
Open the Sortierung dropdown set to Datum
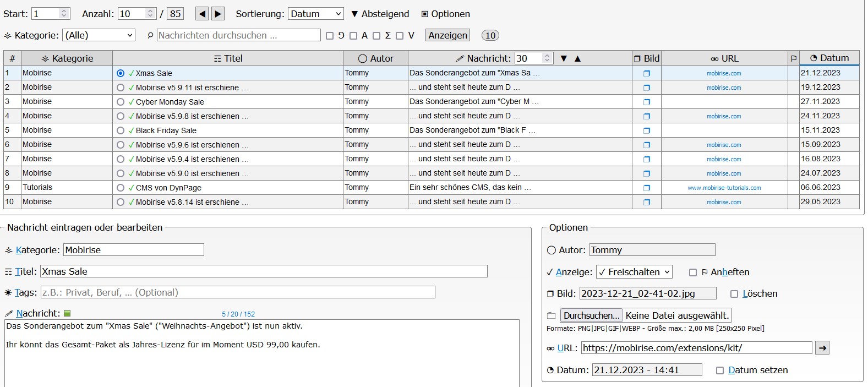coord(316,14)
